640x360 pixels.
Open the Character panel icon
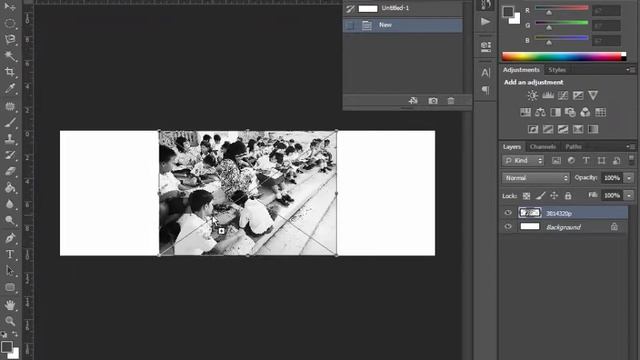[485, 73]
